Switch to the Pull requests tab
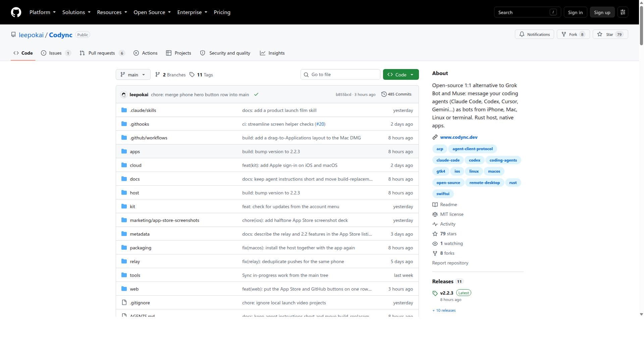Image resolution: width=644 pixels, height=362 pixels. pos(102,53)
